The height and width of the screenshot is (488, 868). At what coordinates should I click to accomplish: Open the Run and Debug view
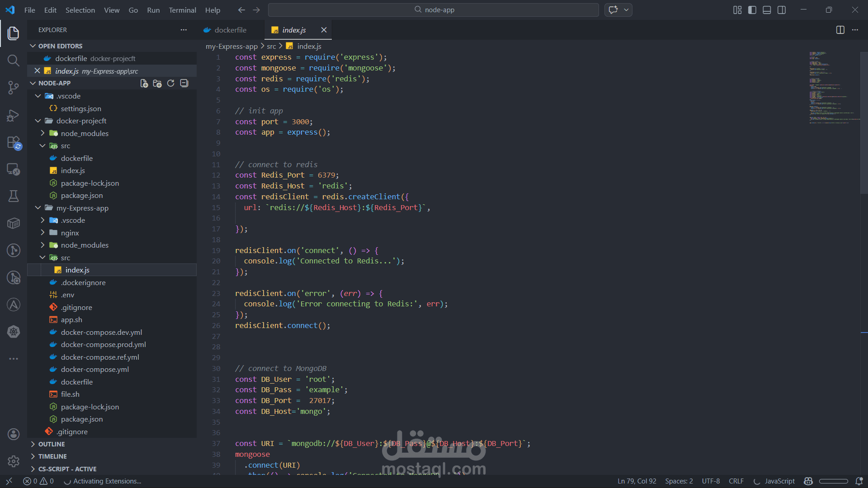[14, 115]
